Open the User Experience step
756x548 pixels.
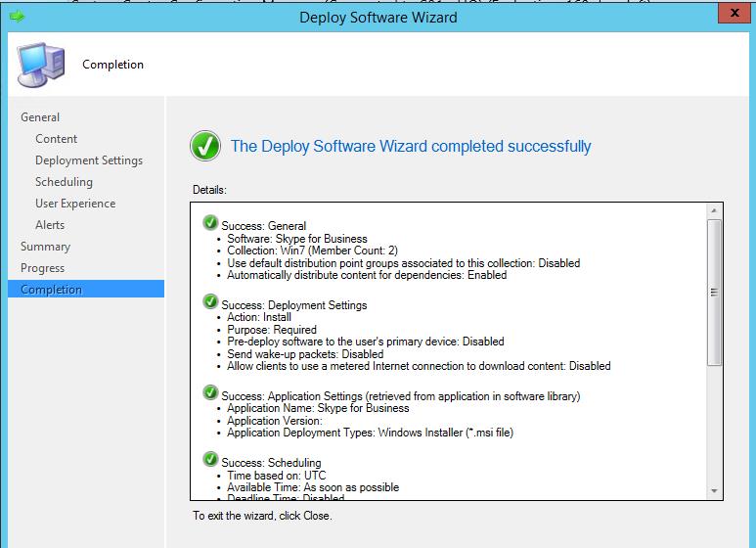pyautogui.click(x=75, y=204)
